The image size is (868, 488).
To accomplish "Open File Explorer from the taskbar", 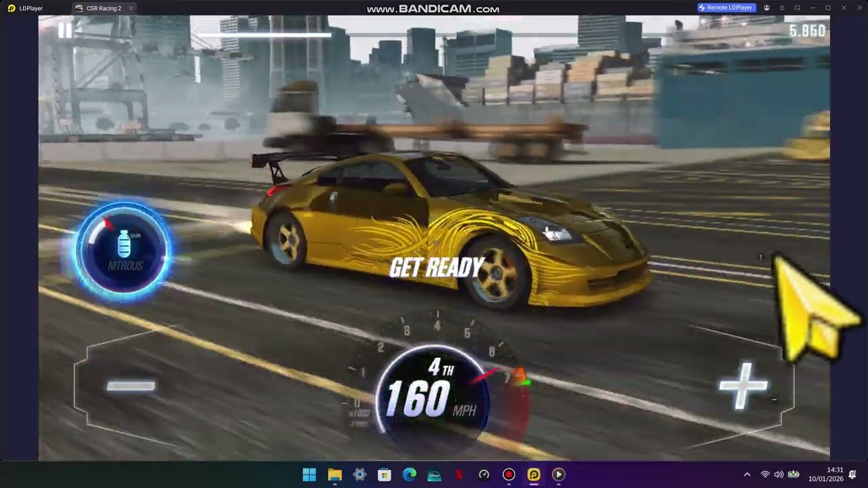I will (x=334, y=474).
